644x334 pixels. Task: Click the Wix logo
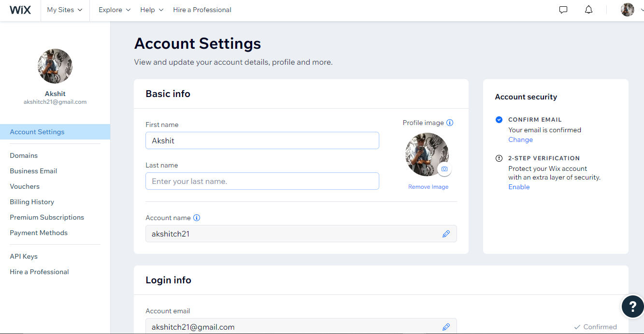tap(20, 10)
